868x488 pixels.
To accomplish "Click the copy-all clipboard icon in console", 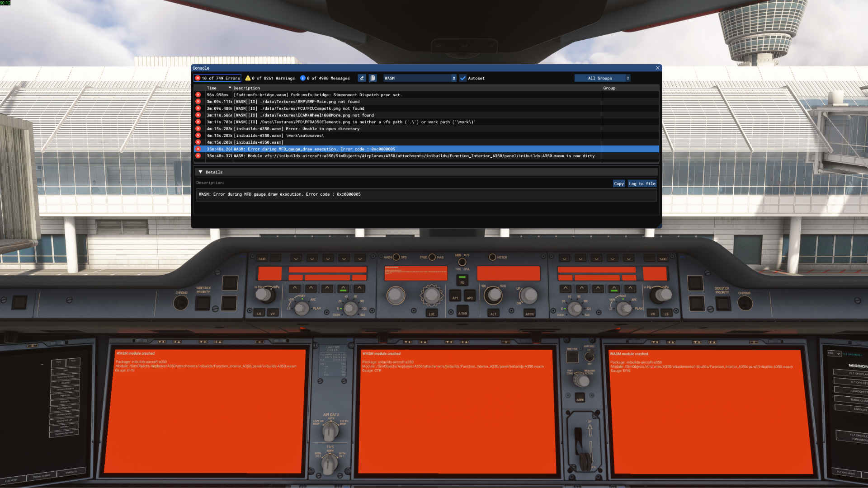I will tap(373, 78).
